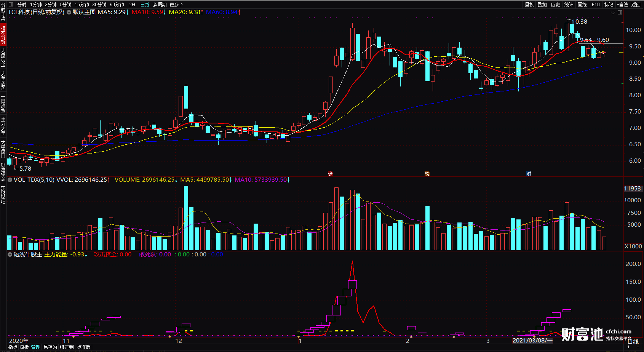644x352 pixels.
Task: Open the 大盘资金 sidebar tab
Action: click(x=3, y=58)
